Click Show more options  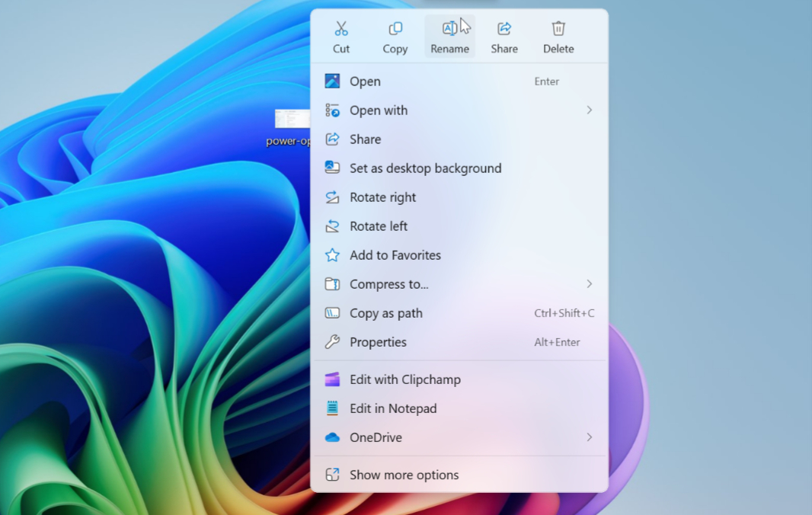tap(404, 475)
